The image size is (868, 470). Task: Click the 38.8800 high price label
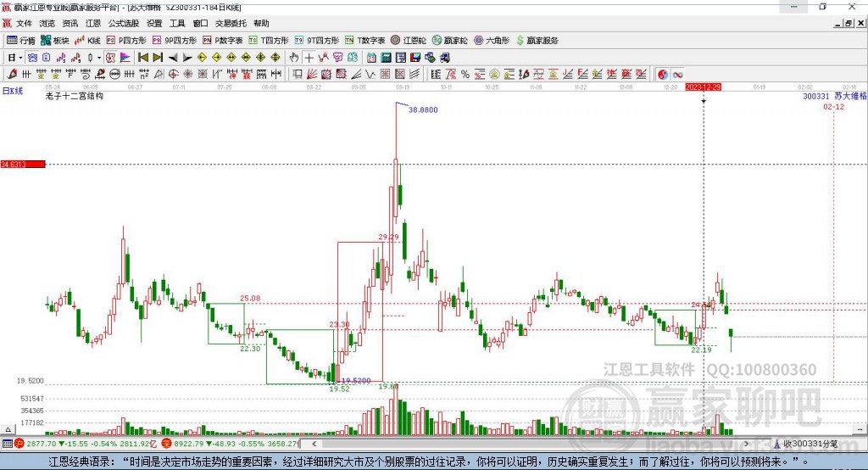pos(423,109)
